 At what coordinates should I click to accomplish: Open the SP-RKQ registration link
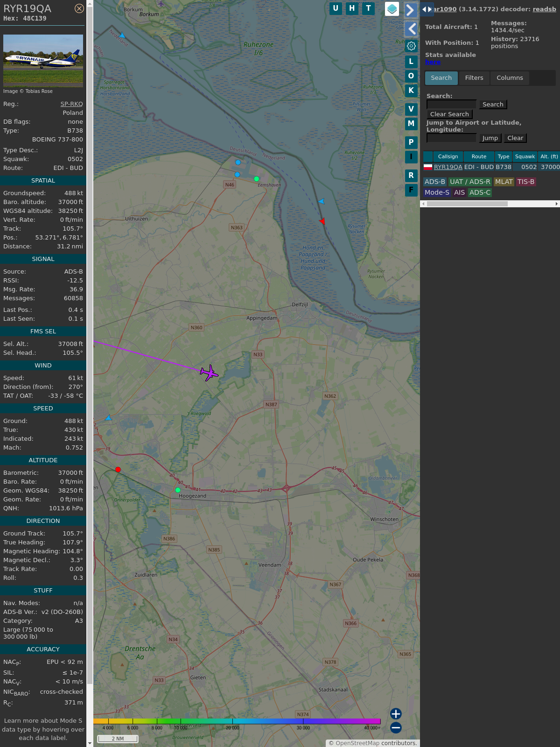click(71, 104)
